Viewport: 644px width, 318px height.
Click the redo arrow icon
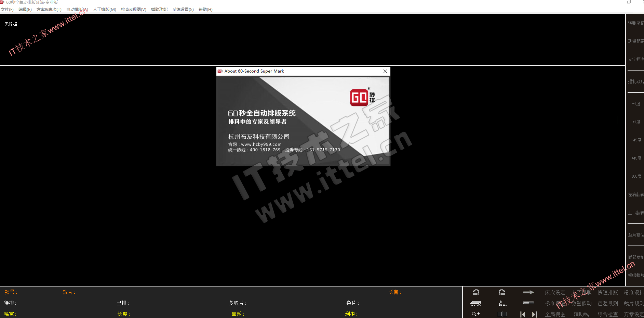[502, 292]
